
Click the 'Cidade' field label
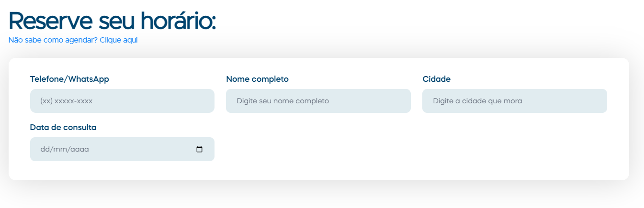click(436, 79)
